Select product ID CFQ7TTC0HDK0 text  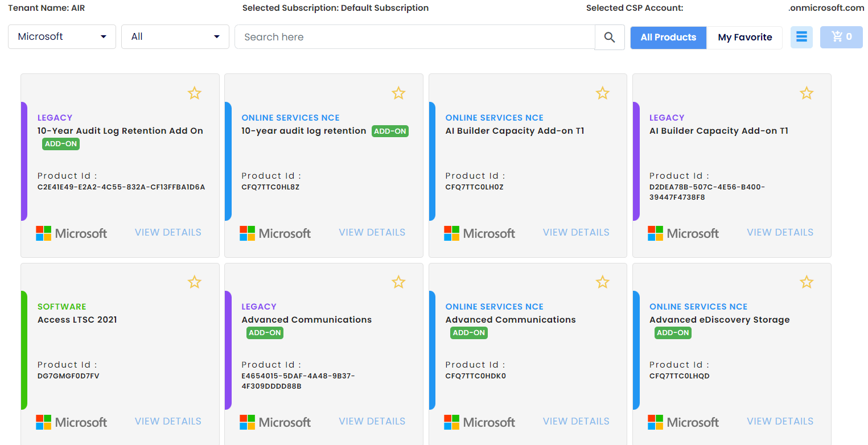click(x=476, y=376)
